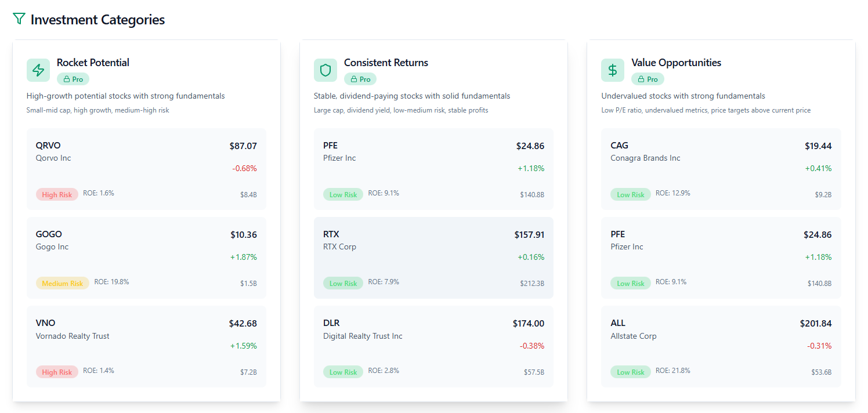This screenshot has width=868, height=413.
Task: Click ROE: 19.8% on the GOGO card
Action: [111, 282]
